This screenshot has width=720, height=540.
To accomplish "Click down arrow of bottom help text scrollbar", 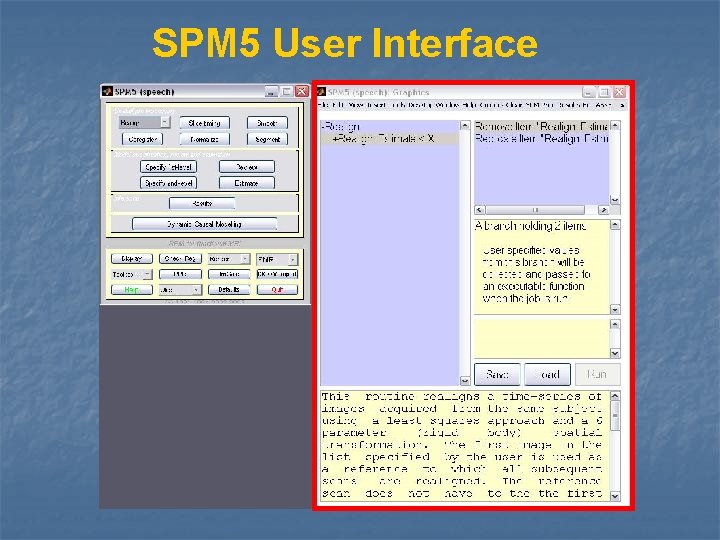I will click(x=615, y=496).
